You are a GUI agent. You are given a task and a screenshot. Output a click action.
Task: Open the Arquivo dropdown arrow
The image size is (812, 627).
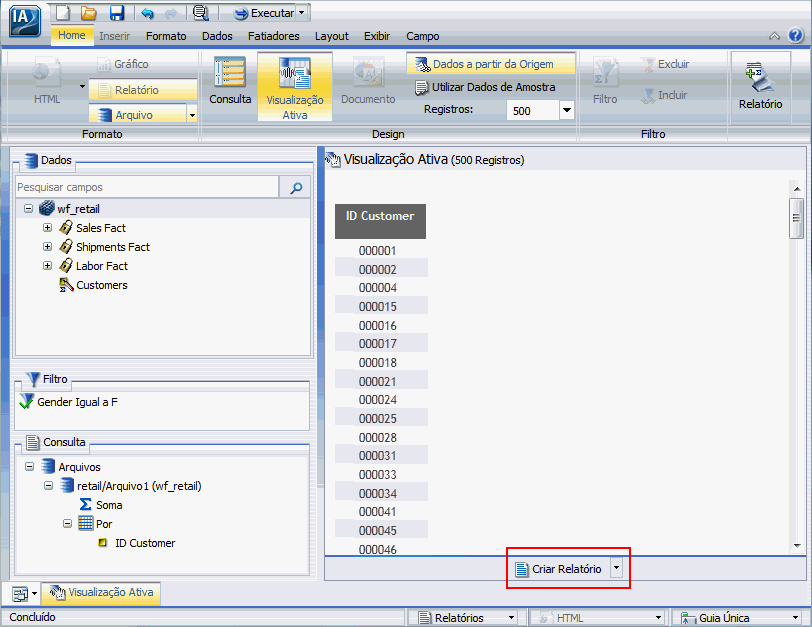(192, 114)
